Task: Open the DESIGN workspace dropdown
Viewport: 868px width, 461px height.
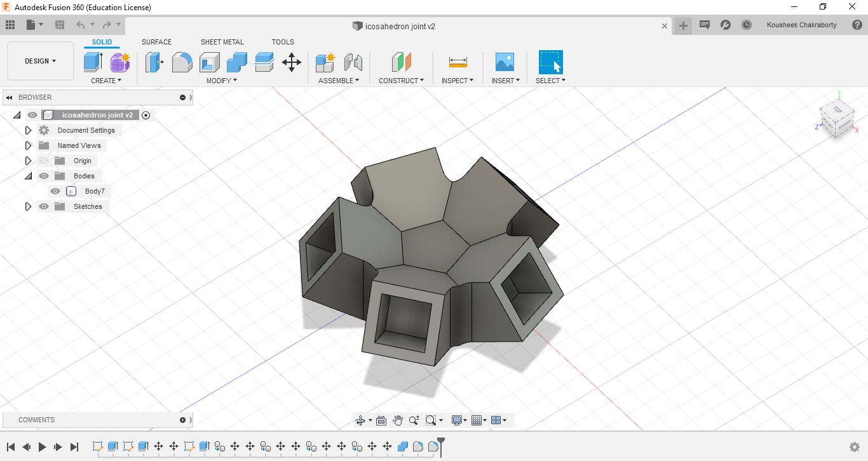Action: (41, 61)
